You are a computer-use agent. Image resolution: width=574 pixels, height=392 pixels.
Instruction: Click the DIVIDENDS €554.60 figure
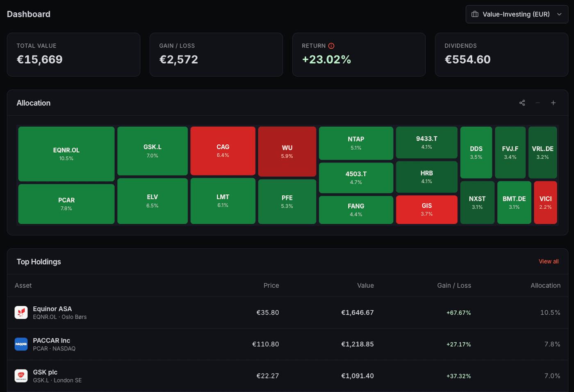[467, 59]
